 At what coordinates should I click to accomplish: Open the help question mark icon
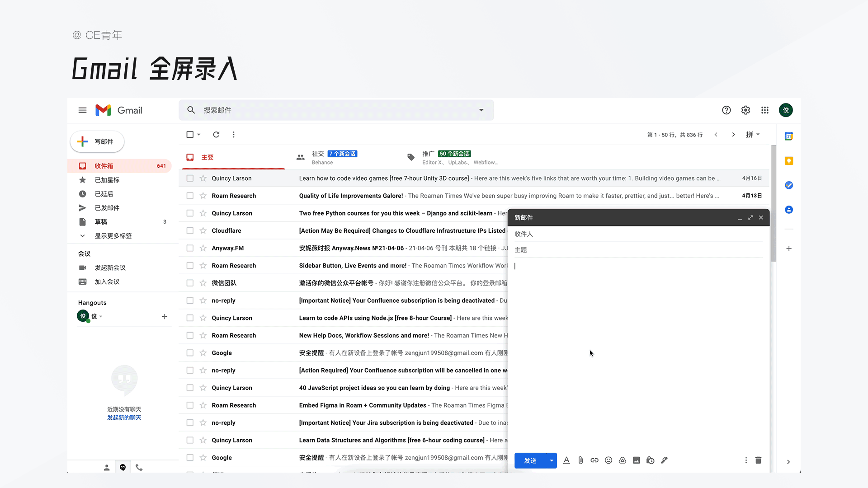point(726,110)
